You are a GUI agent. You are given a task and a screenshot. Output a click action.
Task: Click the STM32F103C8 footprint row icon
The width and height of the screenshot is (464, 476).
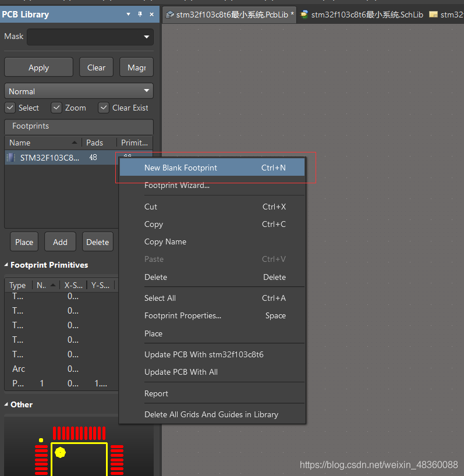pos(11,158)
